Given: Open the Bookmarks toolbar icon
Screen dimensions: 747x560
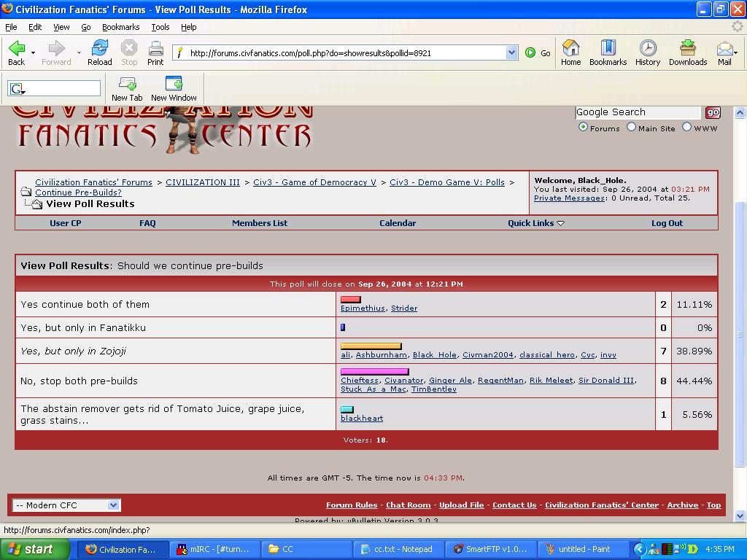Looking at the screenshot, I should coord(608,47).
